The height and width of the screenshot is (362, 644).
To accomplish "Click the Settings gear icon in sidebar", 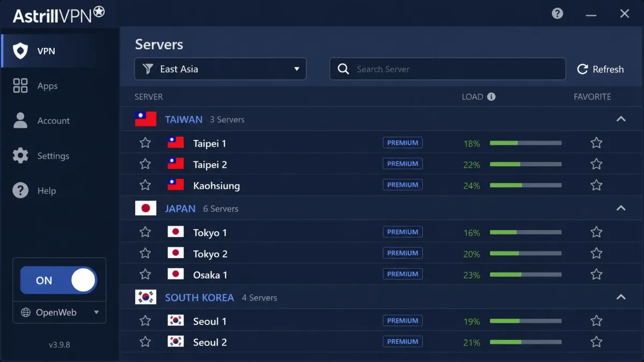I will [20, 156].
